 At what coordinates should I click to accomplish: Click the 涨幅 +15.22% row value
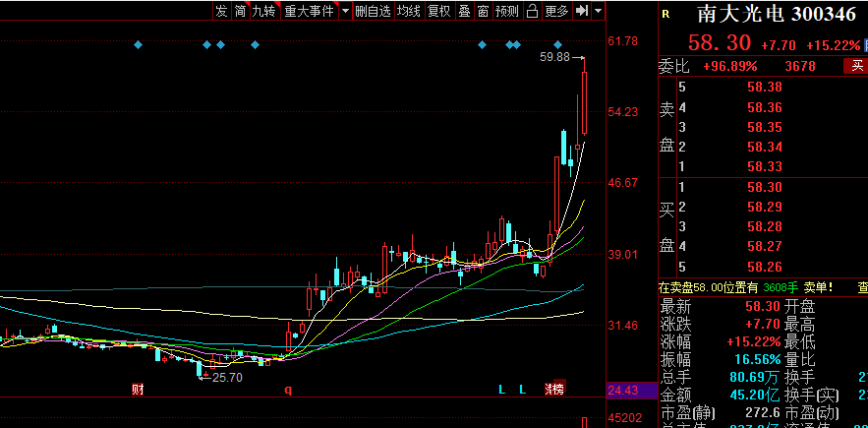[753, 341]
